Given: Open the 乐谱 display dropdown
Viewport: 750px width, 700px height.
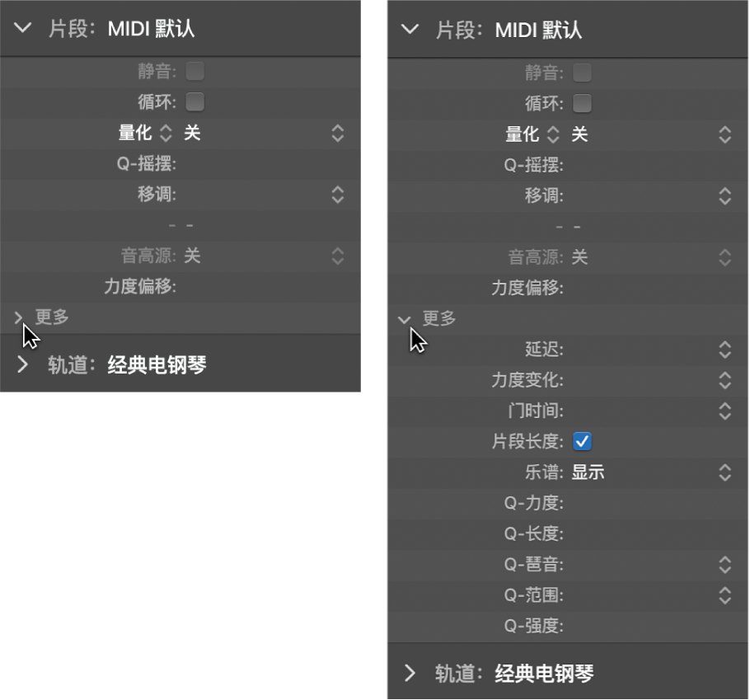Looking at the screenshot, I should [x=724, y=472].
